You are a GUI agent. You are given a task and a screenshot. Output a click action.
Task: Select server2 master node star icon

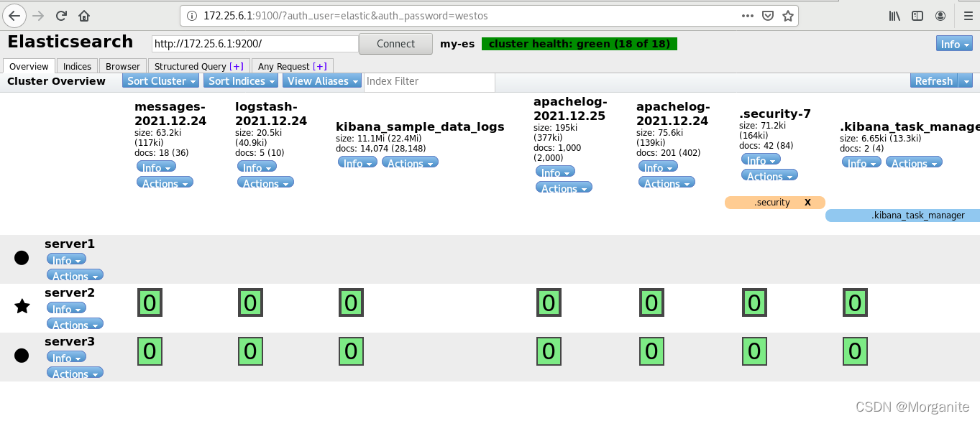22,307
